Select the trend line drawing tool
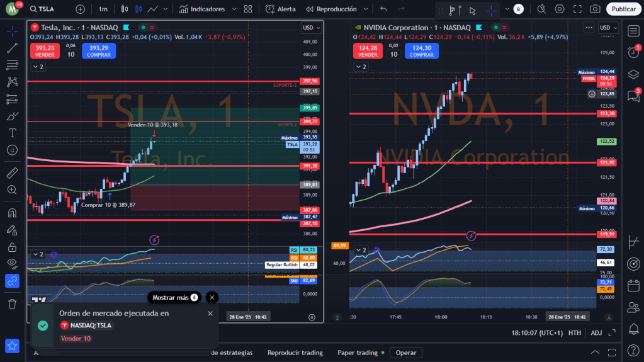Image resolution: width=644 pixels, height=362 pixels. pos(12,48)
